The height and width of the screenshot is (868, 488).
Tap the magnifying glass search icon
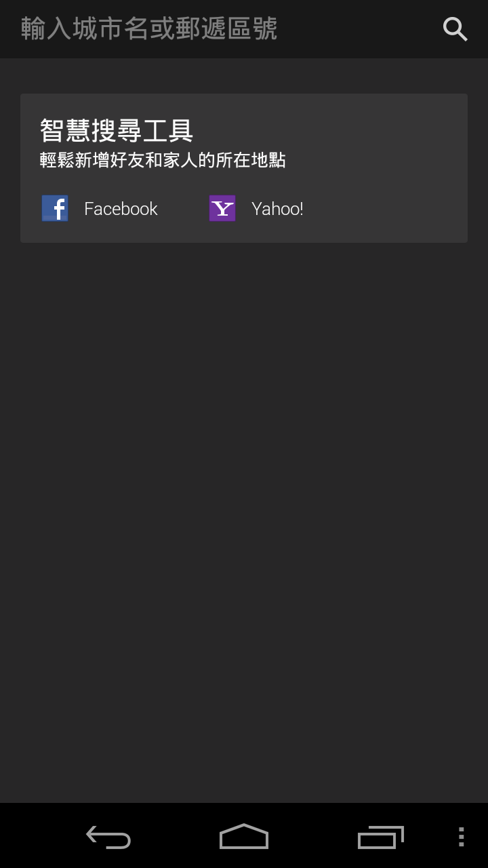(x=455, y=29)
